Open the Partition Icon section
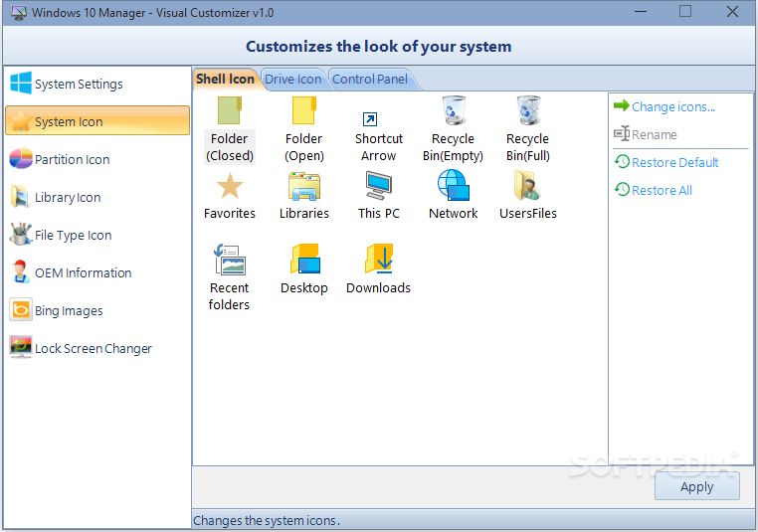This screenshot has width=758, height=532. pyautogui.click(x=97, y=159)
